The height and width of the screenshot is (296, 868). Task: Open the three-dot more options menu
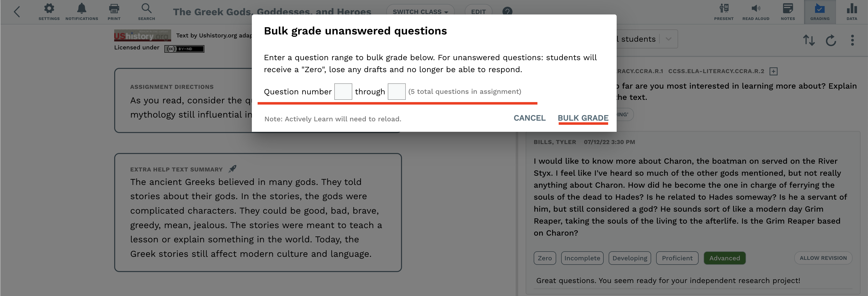(852, 40)
